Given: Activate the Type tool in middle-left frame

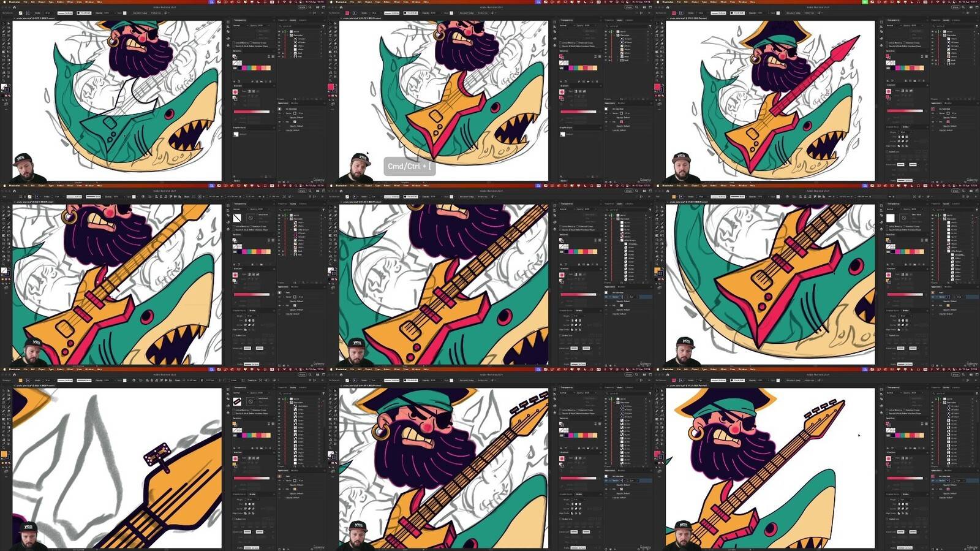Looking at the screenshot, I should click(x=4, y=219).
